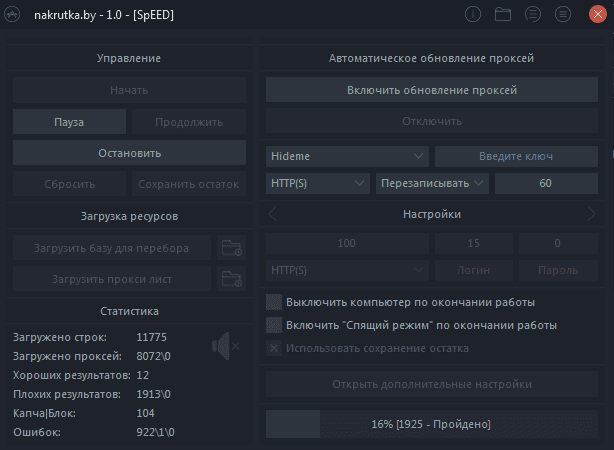The image size is (614, 450).
Task: Click Ошибок value 922\1\0
Action: (155, 432)
